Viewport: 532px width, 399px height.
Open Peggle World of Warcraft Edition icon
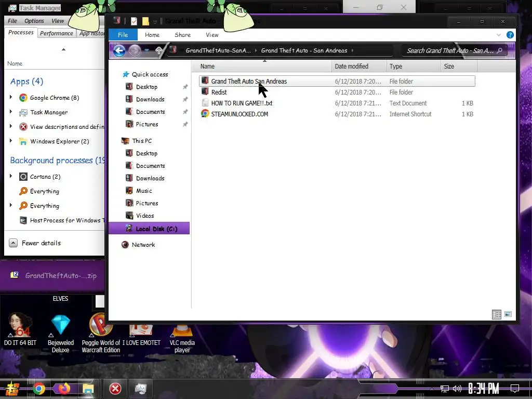click(101, 334)
